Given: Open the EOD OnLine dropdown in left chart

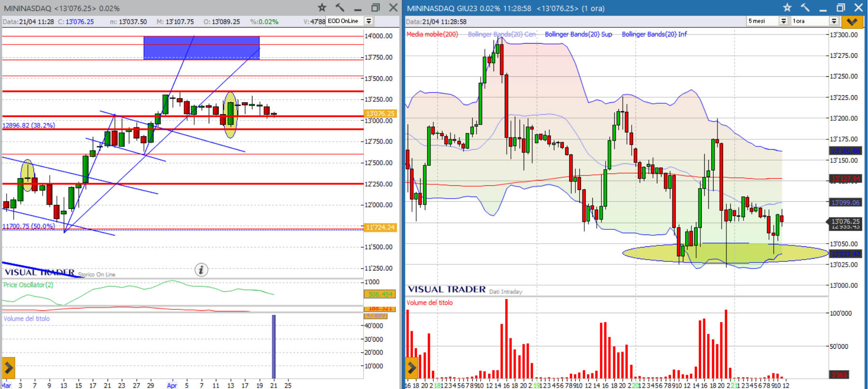Looking at the screenshot, I should 368,21.
